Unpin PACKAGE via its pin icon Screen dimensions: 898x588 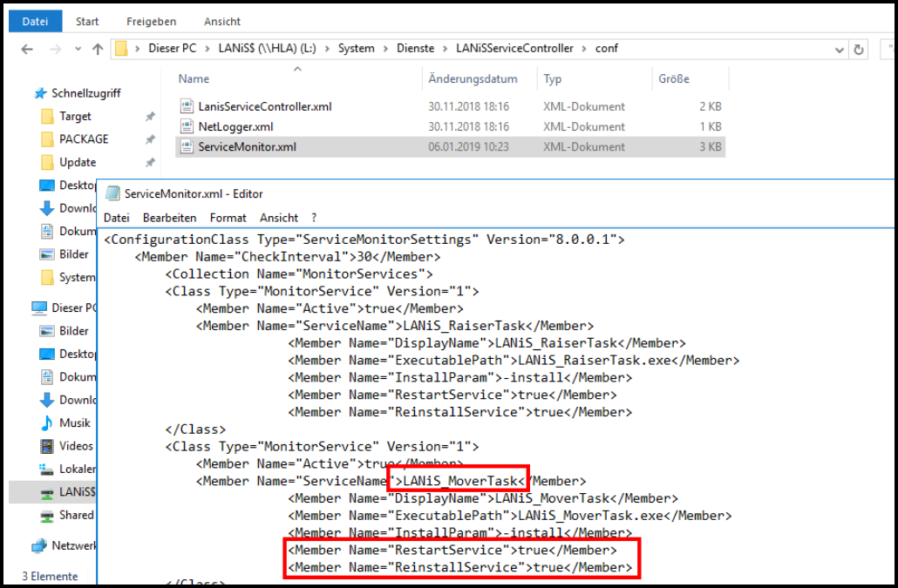pyautogui.click(x=150, y=139)
